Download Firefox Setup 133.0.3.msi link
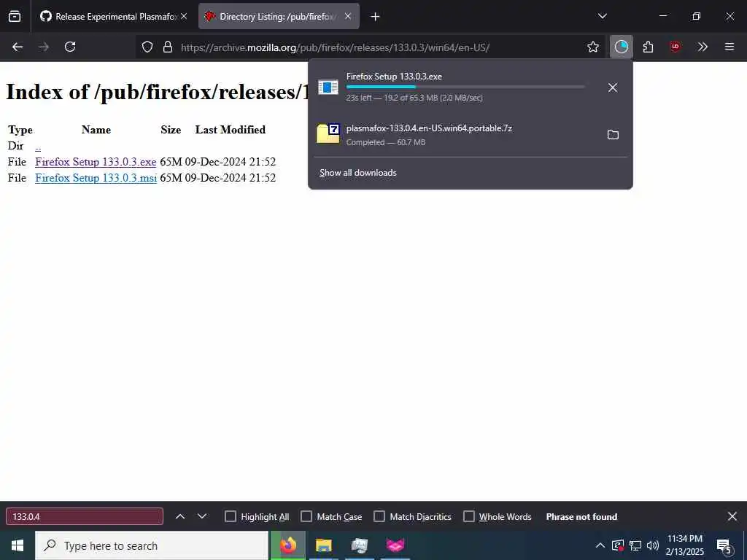 point(96,178)
